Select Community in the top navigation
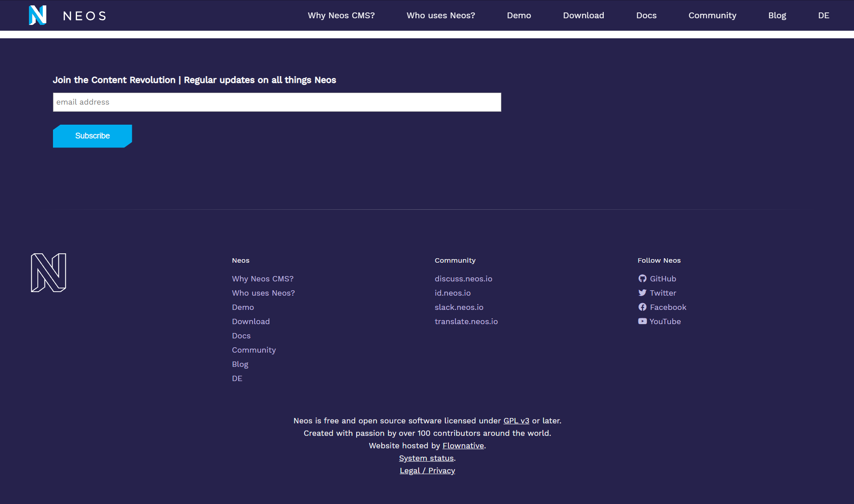The width and height of the screenshot is (854, 504). point(712,15)
